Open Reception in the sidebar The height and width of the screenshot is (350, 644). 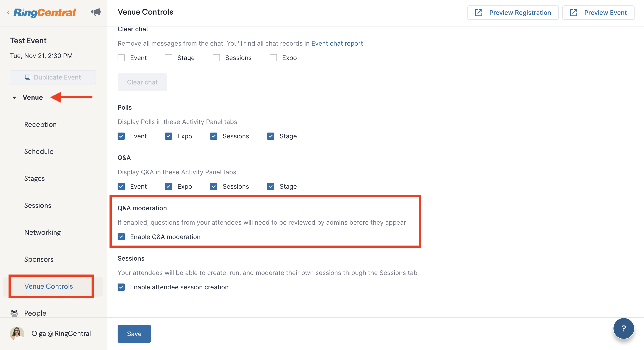(40, 124)
